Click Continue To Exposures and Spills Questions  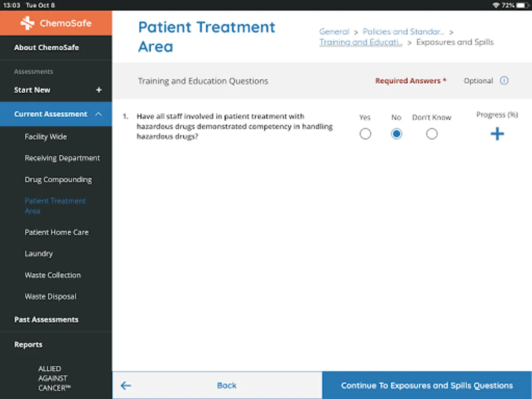tap(427, 386)
